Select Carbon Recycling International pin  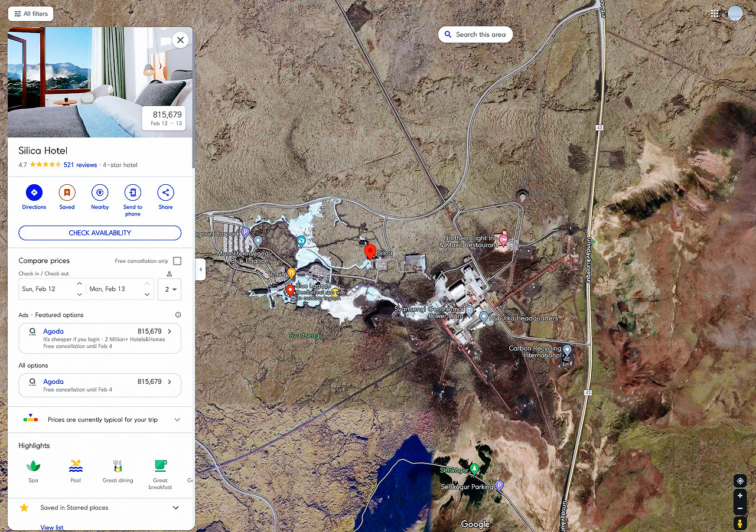(567, 350)
